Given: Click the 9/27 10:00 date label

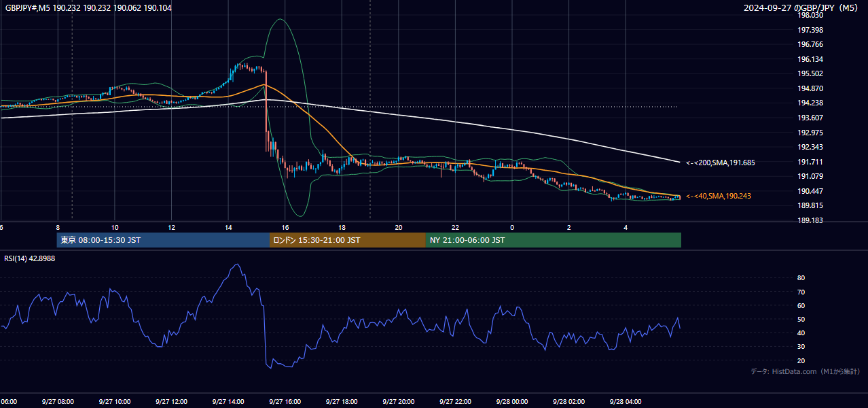Looking at the screenshot, I should [x=115, y=402].
